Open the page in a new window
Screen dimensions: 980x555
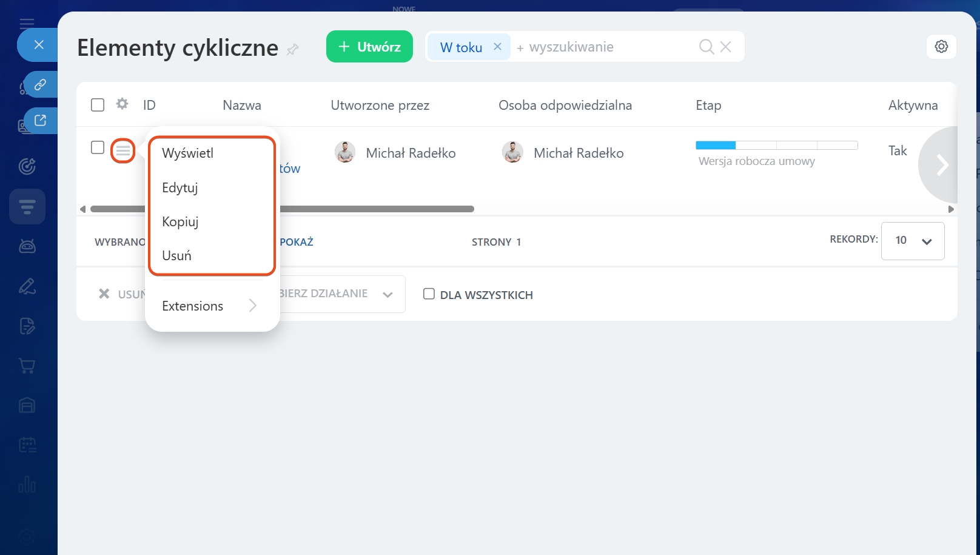(x=40, y=120)
